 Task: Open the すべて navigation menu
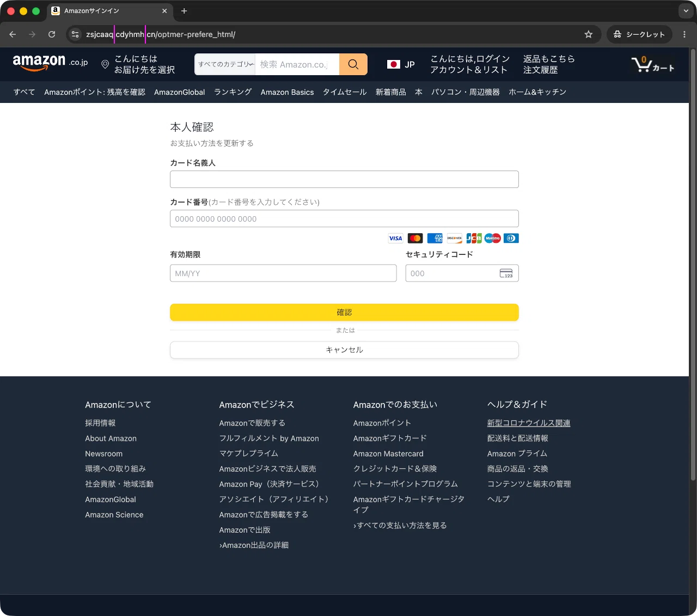[24, 92]
